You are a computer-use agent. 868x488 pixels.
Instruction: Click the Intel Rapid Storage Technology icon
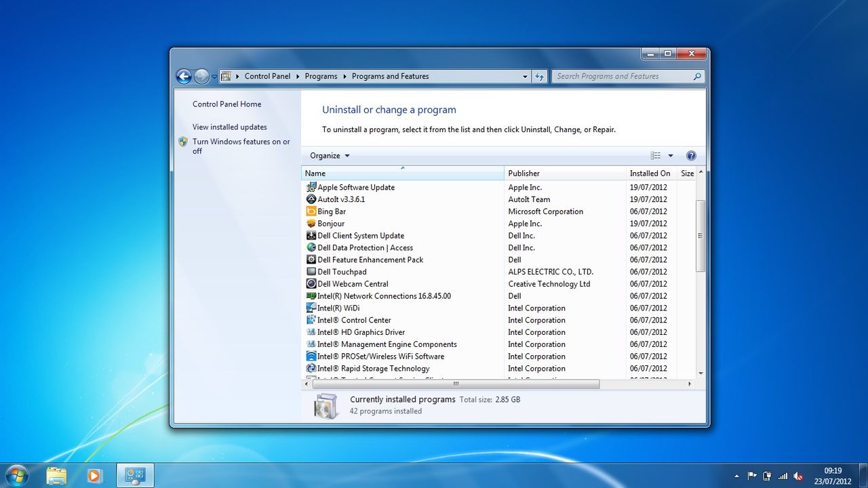[x=311, y=369]
